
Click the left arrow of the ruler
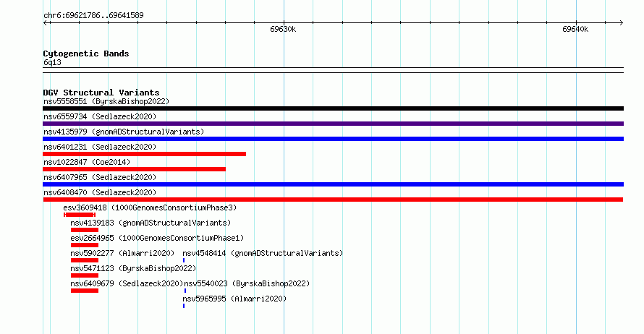pos(46,23)
